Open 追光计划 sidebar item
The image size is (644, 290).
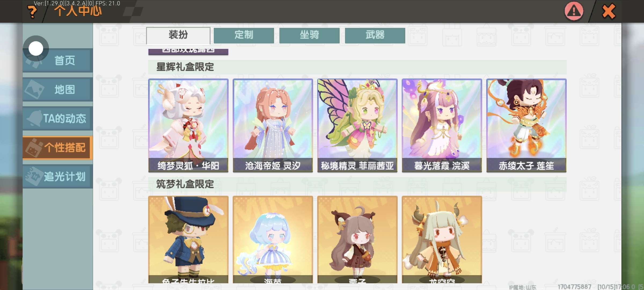click(58, 176)
